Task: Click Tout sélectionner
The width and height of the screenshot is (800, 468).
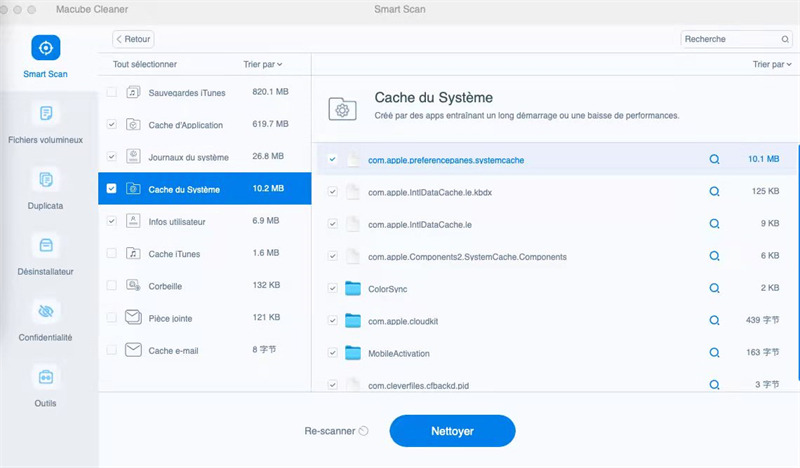Action: pos(145,64)
